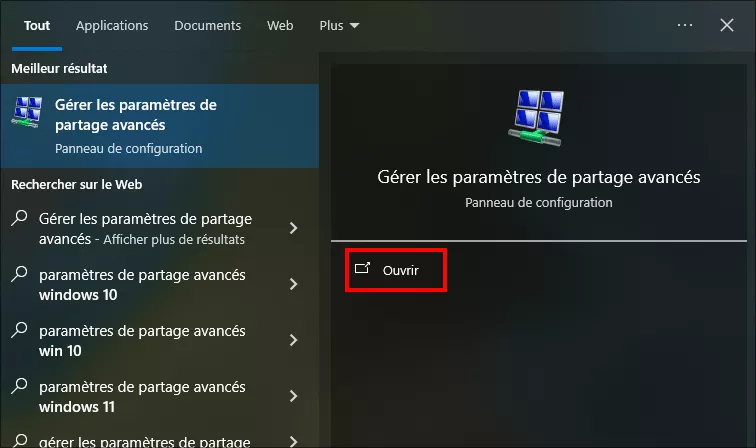Click search icon beside the win 10 suggestion
This screenshot has height=448, width=756.
(x=19, y=330)
